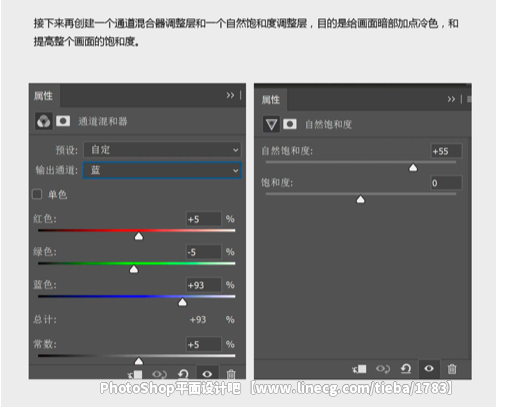
Task: Click the 蓝色 value field showing +93
Action: (x=204, y=285)
